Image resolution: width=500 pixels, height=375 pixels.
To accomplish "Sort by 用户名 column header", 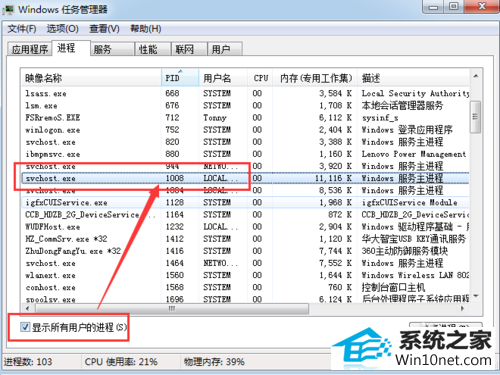I will pyautogui.click(x=223, y=78).
